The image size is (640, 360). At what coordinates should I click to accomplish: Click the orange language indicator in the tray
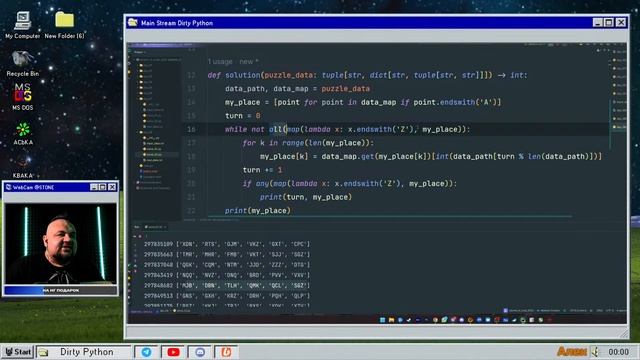tap(571, 351)
